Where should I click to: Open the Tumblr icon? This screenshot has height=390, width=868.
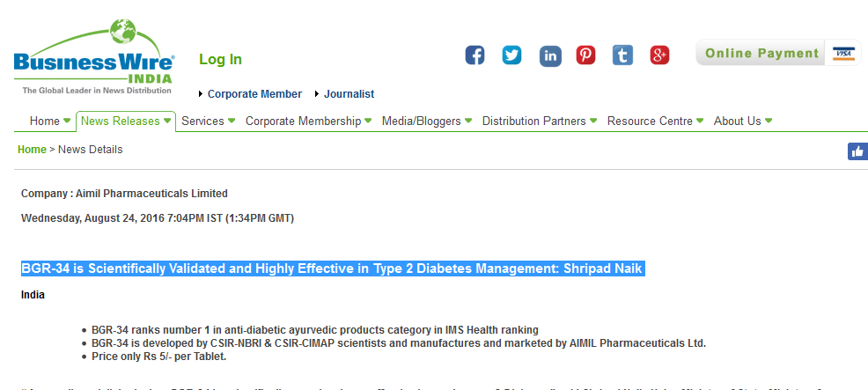(x=622, y=55)
